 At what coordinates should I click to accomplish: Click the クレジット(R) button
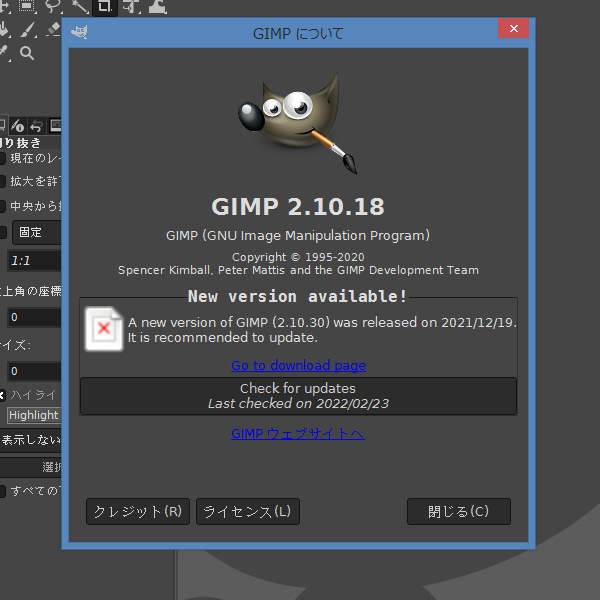[138, 511]
